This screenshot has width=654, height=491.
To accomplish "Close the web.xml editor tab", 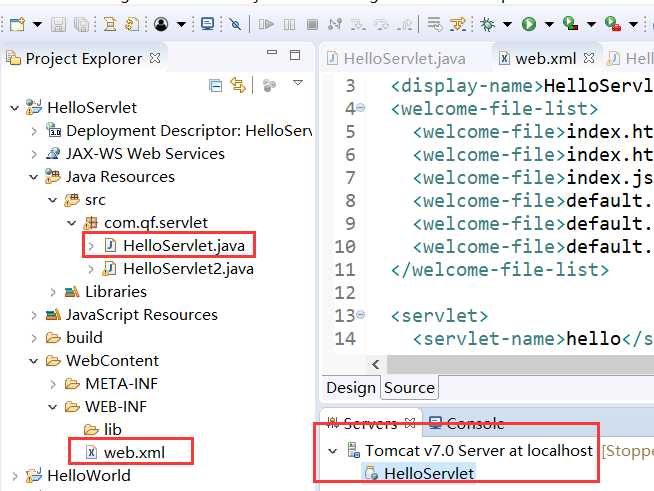I will [589, 58].
